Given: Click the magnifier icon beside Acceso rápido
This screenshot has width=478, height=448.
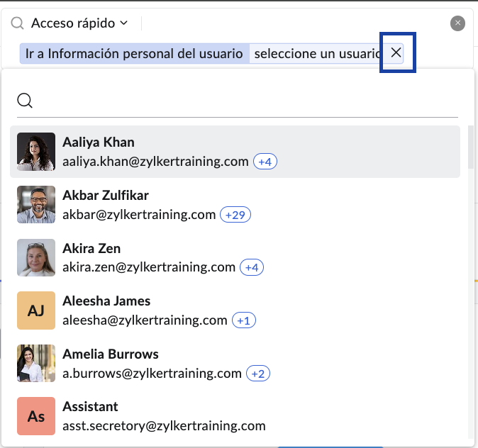Looking at the screenshot, I should [x=17, y=23].
